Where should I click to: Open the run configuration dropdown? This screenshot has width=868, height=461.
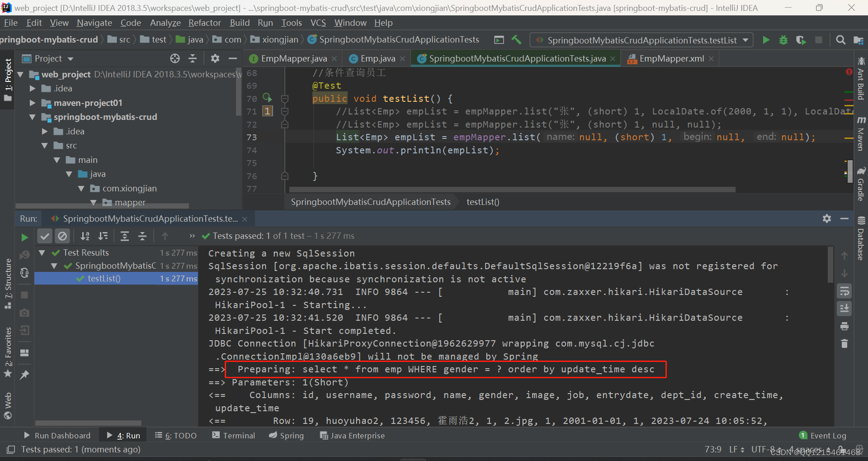coord(641,40)
